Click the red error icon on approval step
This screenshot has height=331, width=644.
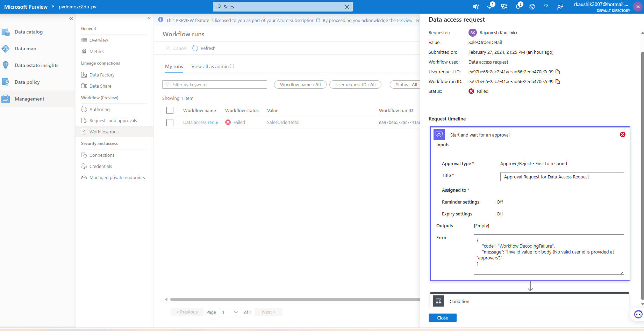point(623,134)
